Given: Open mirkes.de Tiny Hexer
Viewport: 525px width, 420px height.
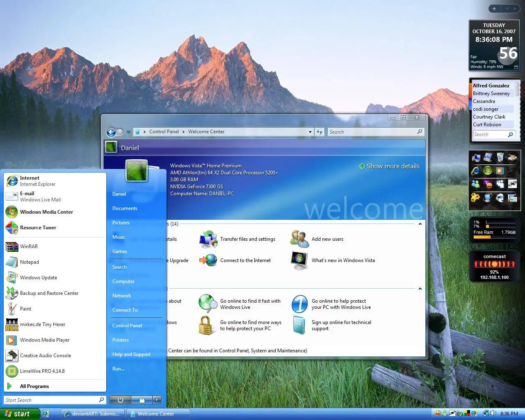Looking at the screenshot, I should [55, 324].
